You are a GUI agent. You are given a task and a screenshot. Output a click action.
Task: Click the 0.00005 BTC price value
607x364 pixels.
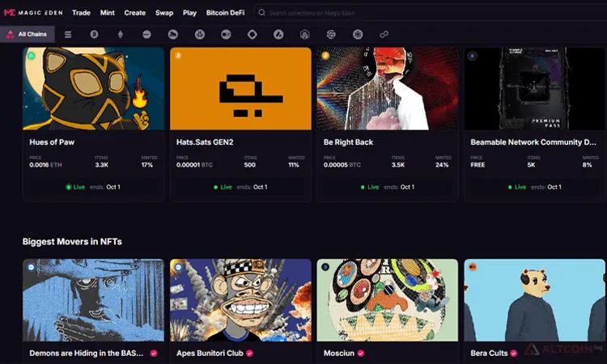pos(342,165)
